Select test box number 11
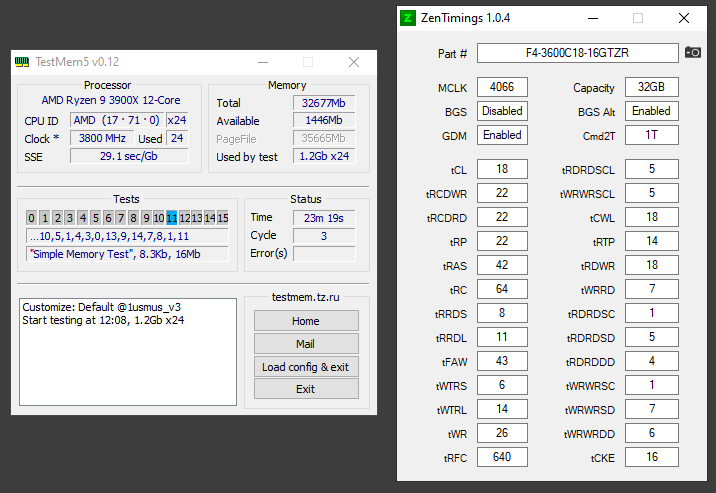The image size is (716, 493). tap(172, 218)
